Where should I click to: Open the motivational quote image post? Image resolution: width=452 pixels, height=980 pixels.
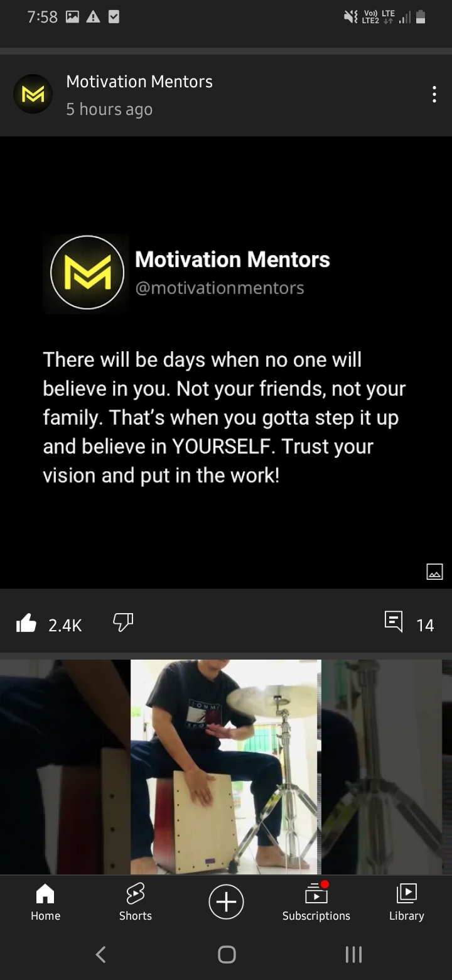(226, 362)
